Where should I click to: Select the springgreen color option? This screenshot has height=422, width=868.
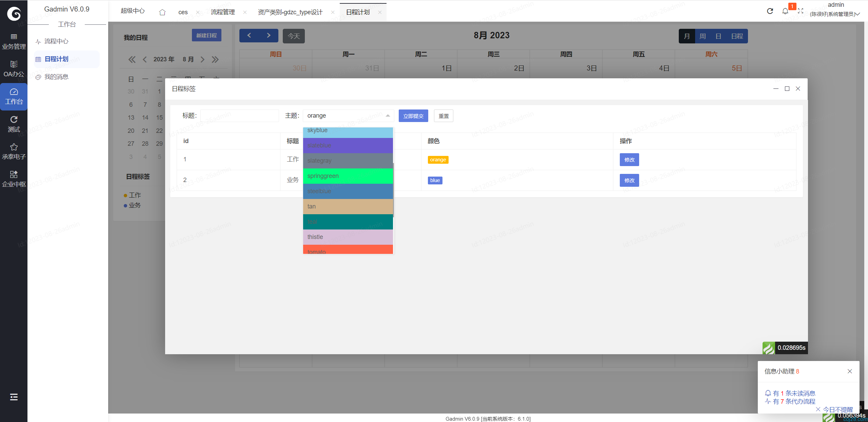tap(348, 175)
